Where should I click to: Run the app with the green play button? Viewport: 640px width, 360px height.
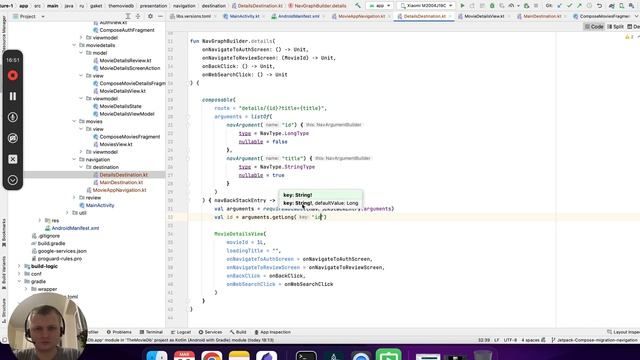[x=462, y=6]
